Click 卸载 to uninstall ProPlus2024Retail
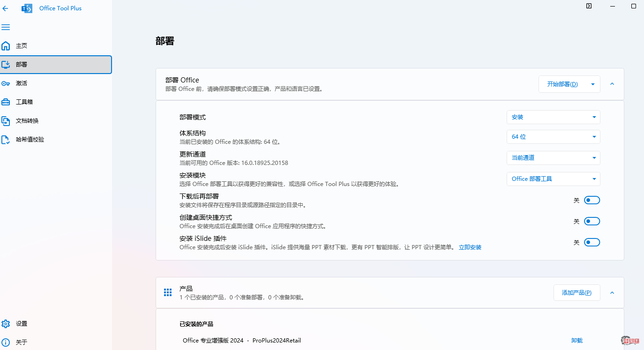Viewport: 644px width, 350px height. pyautogui.click(x=577, y=340)
